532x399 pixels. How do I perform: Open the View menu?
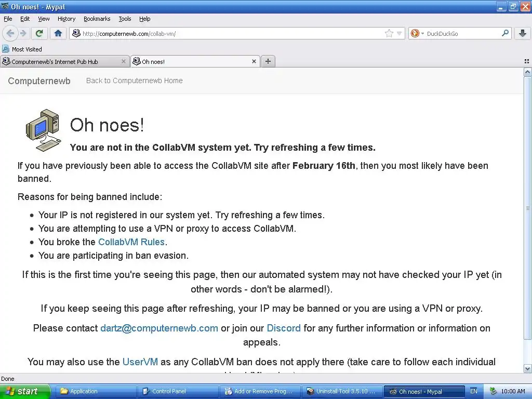44,19
